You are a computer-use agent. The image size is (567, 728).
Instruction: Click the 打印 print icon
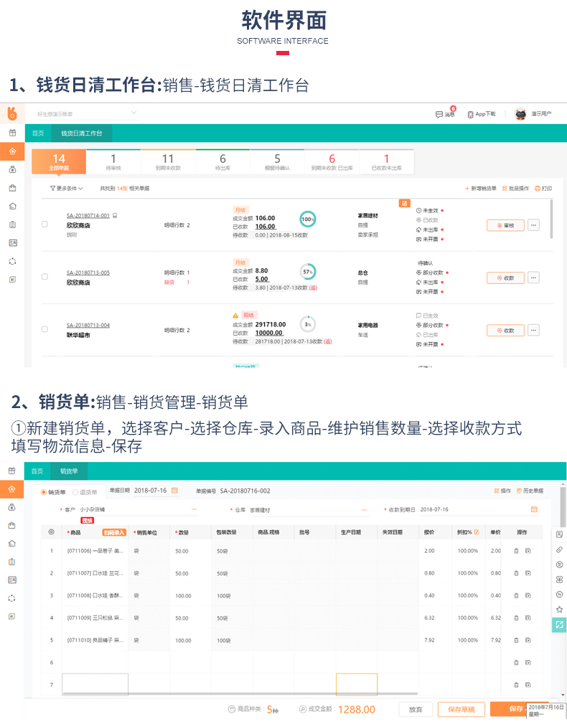tap(538, 189)
